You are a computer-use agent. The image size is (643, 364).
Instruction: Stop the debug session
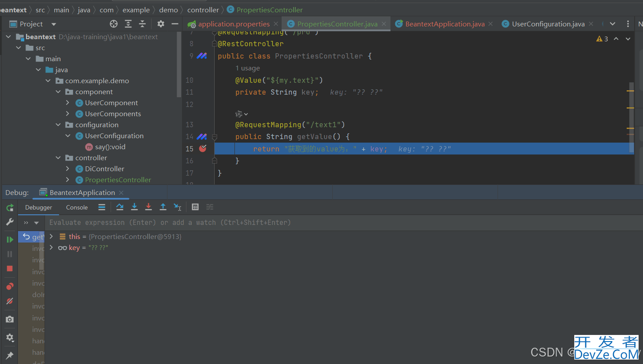point(10,268)
